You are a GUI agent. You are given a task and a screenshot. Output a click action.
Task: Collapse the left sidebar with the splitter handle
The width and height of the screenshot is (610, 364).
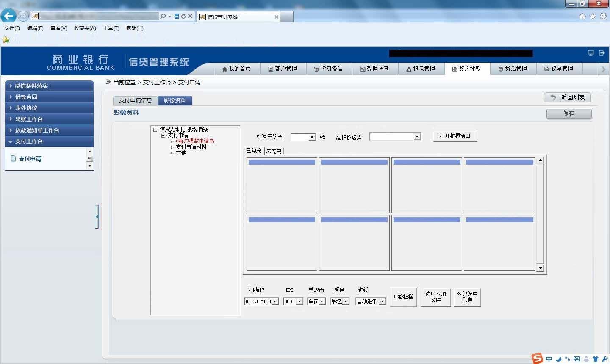pyautogui.click(x=97, y=217)
